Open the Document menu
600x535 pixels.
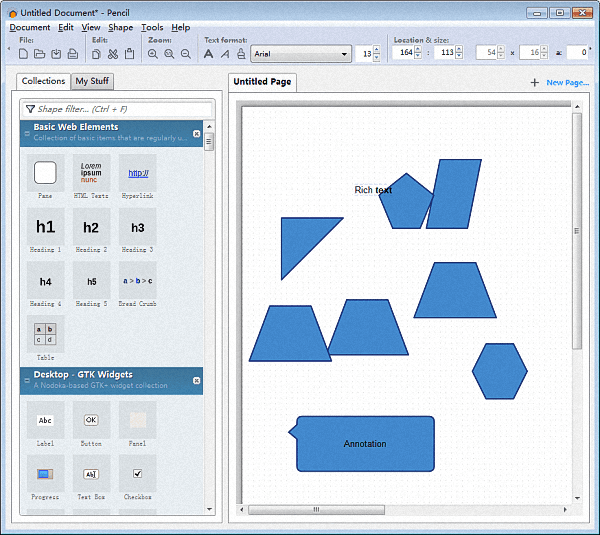30,28
